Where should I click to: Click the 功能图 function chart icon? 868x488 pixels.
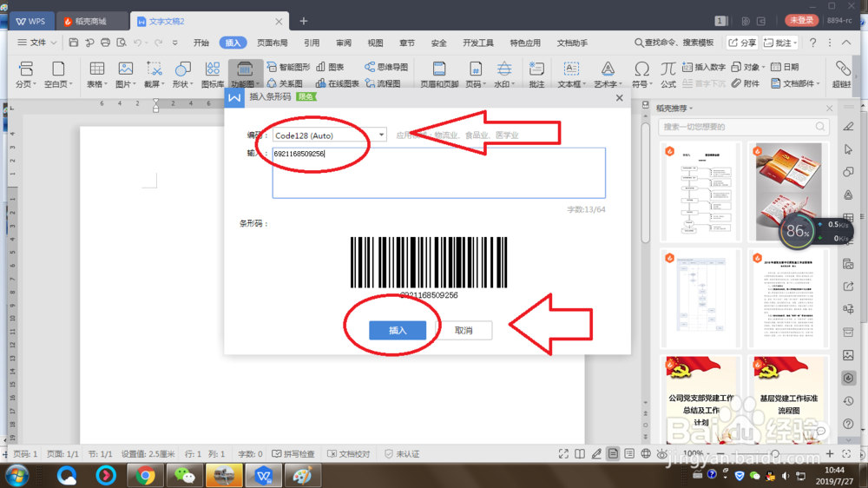[x=244, y=74]
